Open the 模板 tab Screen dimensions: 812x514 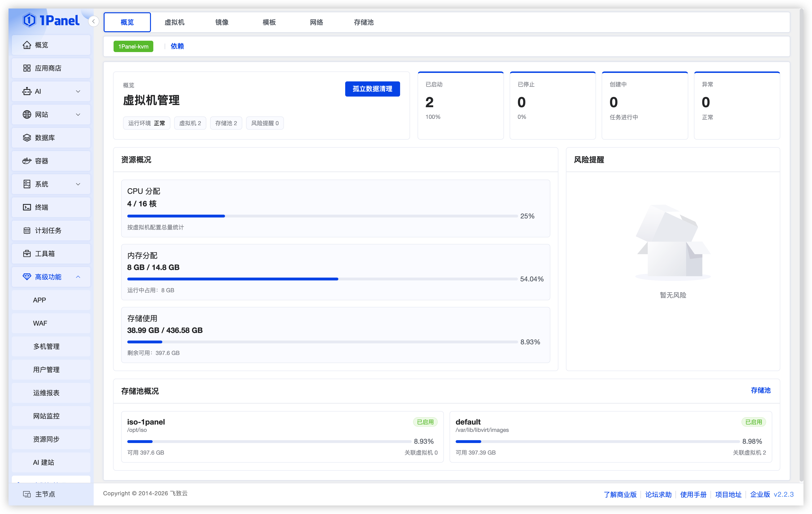click(x=269, y=22)
